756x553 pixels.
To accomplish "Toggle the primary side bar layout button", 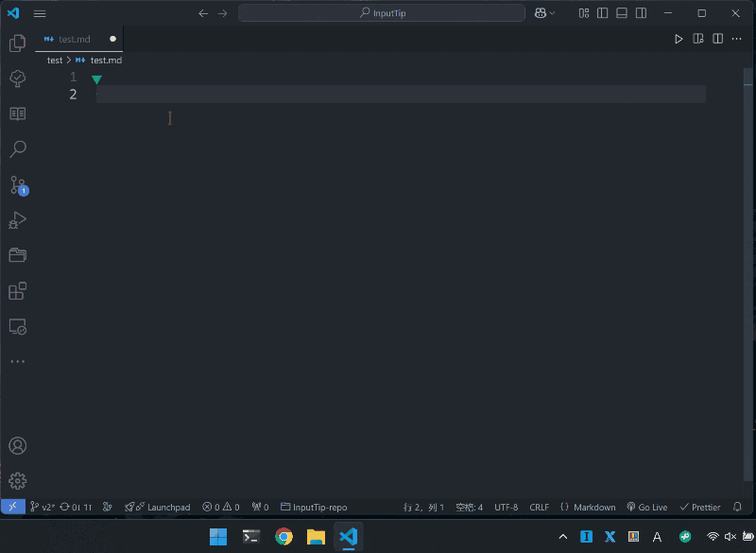I will (602, 13).
